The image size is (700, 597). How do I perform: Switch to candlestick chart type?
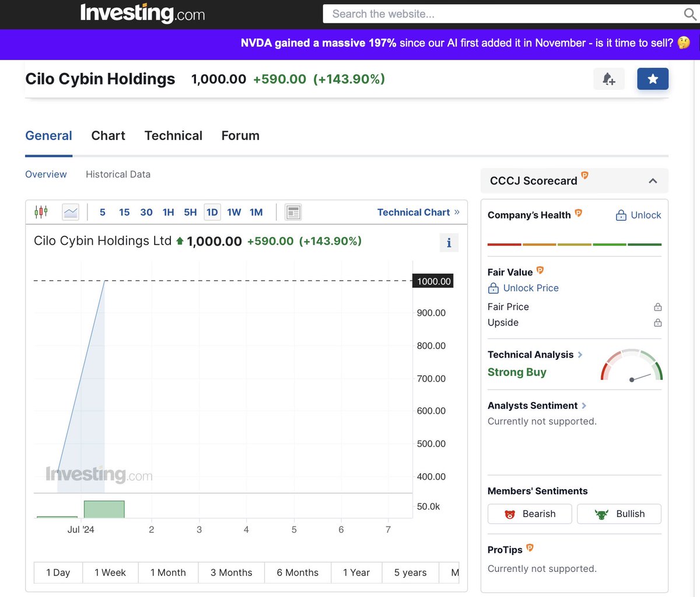point(41,212)
